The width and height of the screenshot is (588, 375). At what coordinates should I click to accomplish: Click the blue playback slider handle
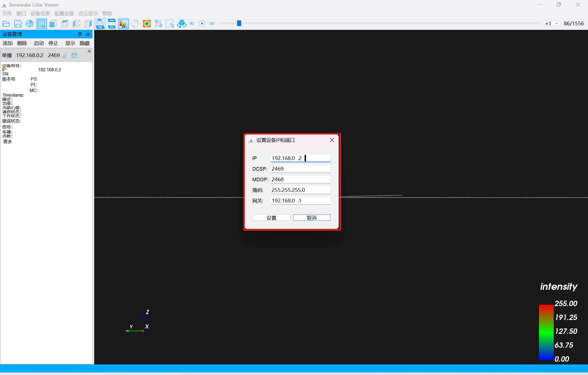pyautogui.click(x=239, y=23)
